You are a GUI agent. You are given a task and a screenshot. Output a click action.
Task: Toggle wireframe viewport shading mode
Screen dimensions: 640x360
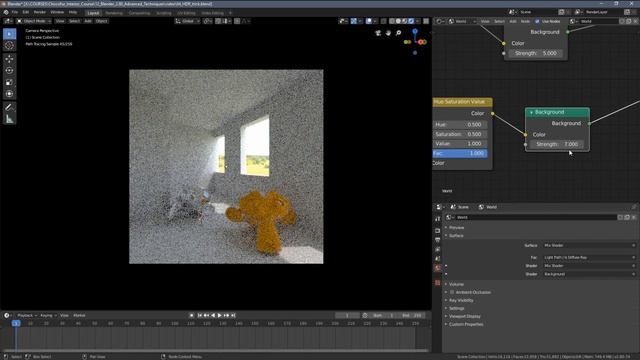[x=392, y=21]
